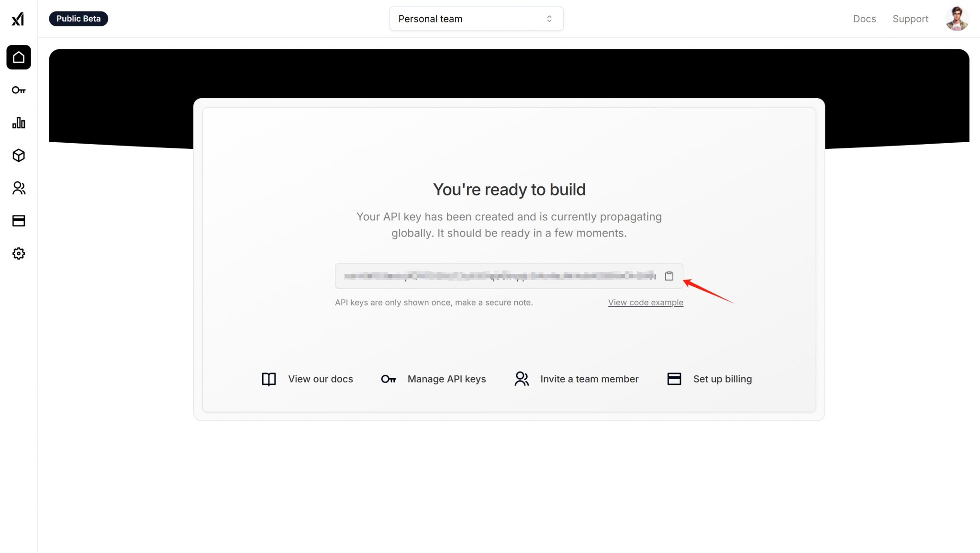The height and width of the screenshot is (553, 980).
Task: Copy the API key using clipboard icon
Action: pyautogui.click(x=669, y=276)
